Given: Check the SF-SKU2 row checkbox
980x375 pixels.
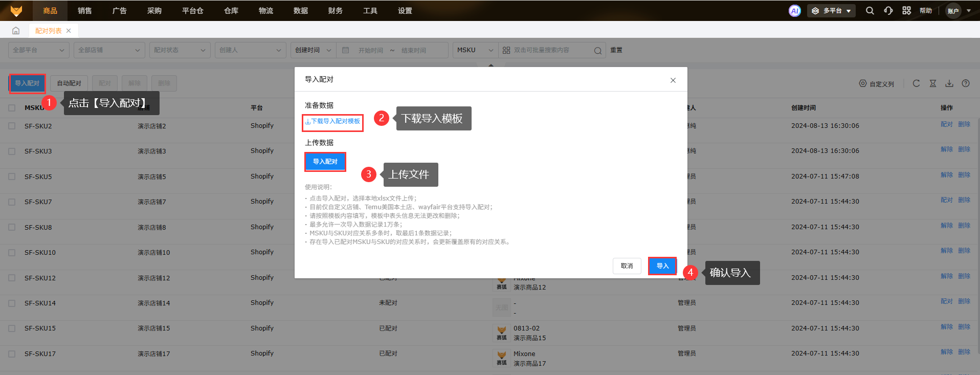Looking at the screenshot, I should click(x=12, y=126).
